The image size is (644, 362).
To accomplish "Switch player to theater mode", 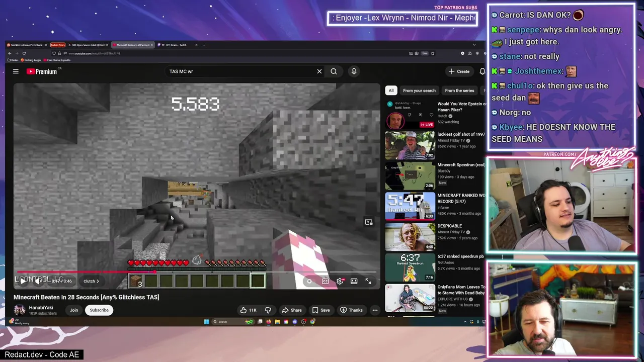I will point(354,281).
